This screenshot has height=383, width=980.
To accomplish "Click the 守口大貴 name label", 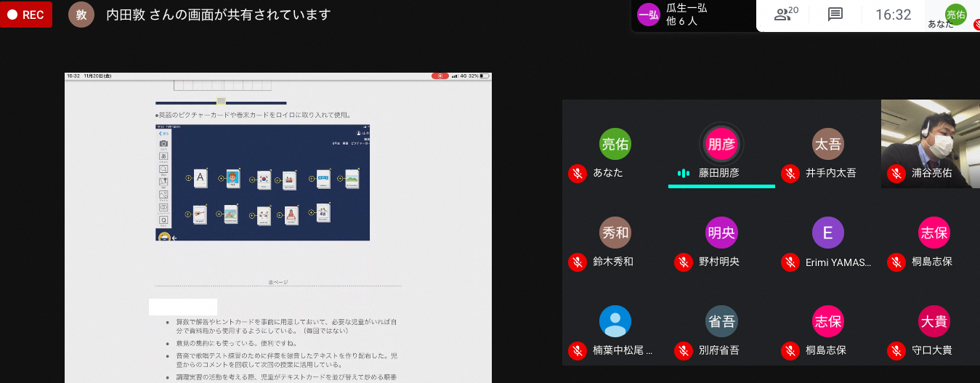I will tap(932, 350).
